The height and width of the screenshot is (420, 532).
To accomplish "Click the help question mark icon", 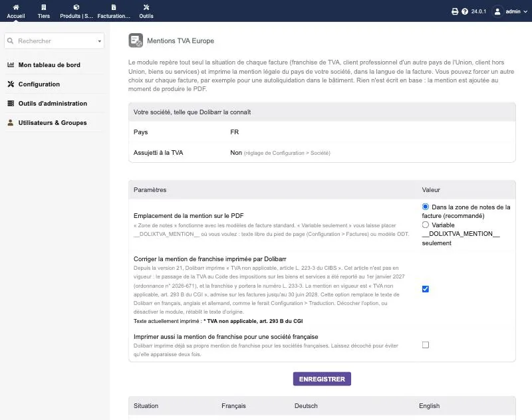I will click(x=465, y=11).
